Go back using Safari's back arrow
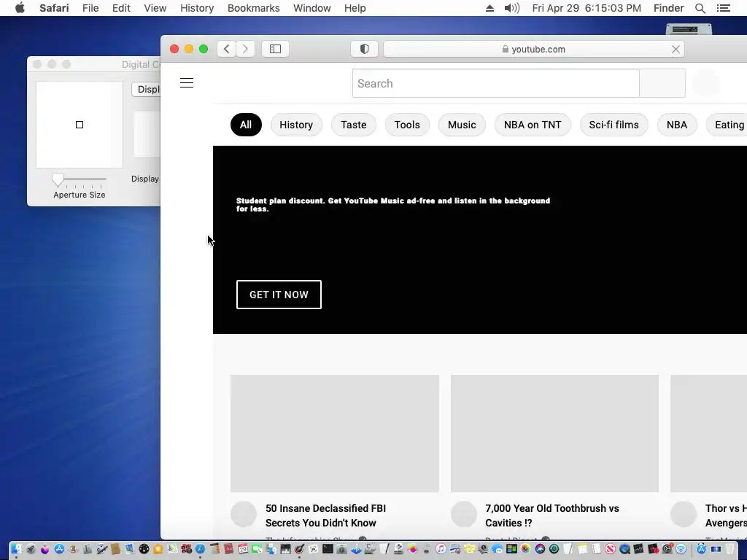Screen dimensions: 747x560 226,49
